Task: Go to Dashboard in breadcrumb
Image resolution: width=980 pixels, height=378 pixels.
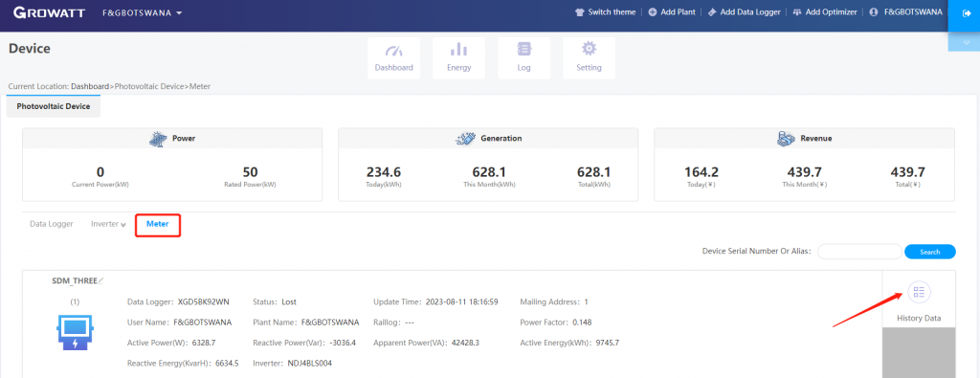Action: click(x=90, y=86)
